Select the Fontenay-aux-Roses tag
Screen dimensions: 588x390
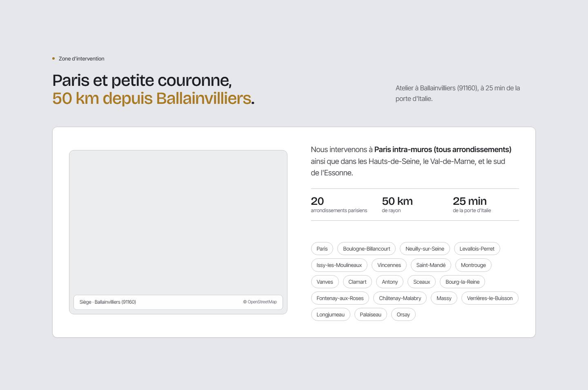pyautogui.click(x=340, y=298)
